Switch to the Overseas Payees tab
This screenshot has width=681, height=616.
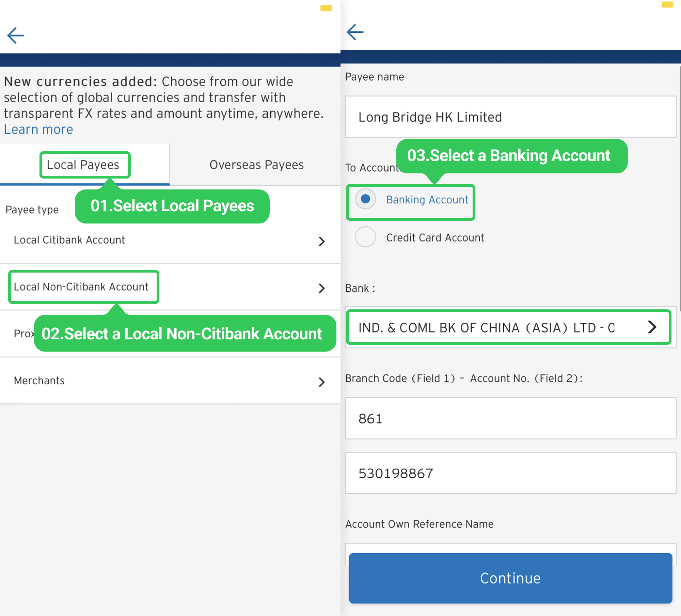tap(256, 165)
